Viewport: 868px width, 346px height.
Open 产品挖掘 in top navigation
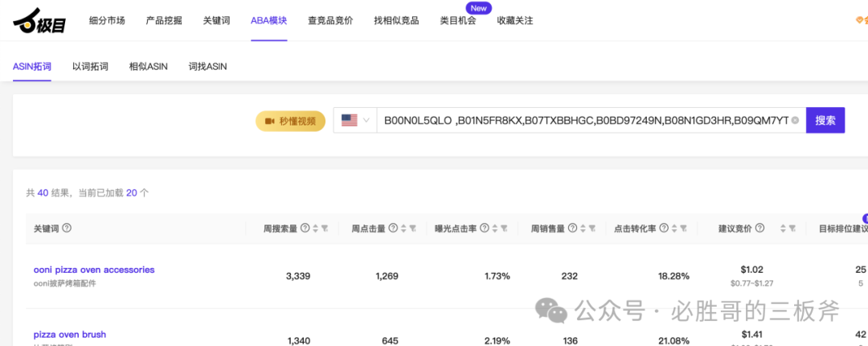pos(164,21)
